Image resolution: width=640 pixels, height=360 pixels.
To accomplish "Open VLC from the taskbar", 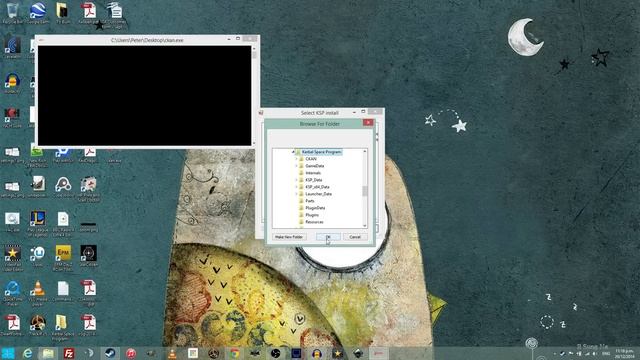I will pos(172,353).
